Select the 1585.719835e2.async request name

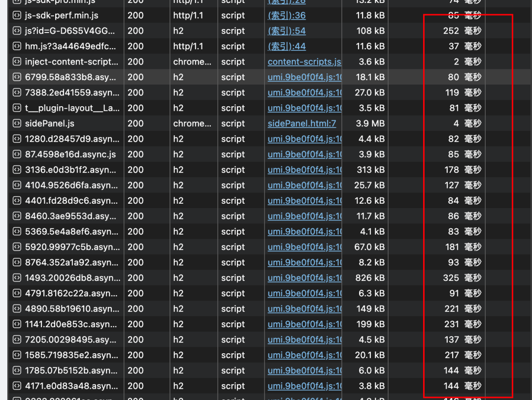71,355
